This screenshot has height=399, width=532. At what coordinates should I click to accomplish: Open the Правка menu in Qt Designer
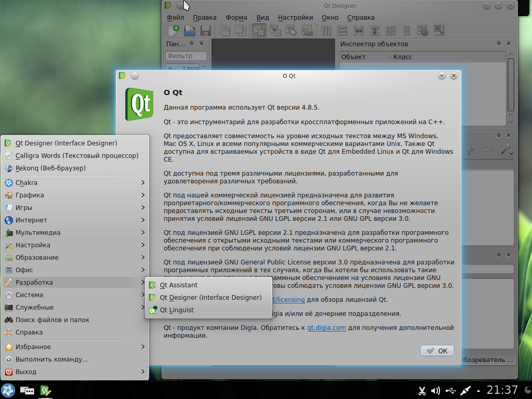pyautogui.click(x=205, y=18)
